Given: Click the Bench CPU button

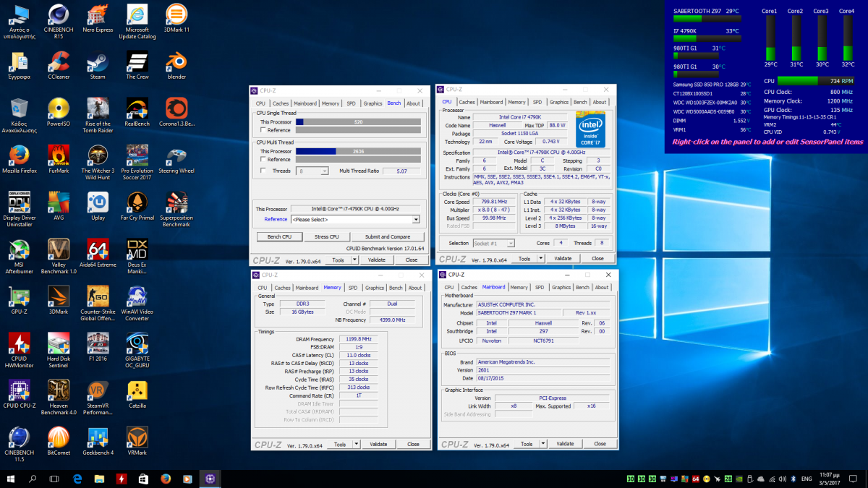Looking at the screenshot, I should (279, 236).
